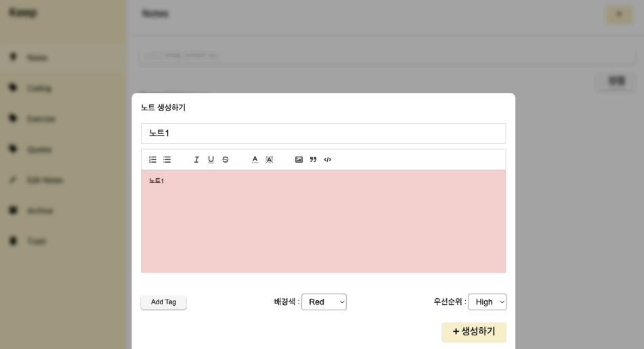The image size is (644, 349).
Task: Open Coding tag in the blurred sidebar
Action: point(64,88)
